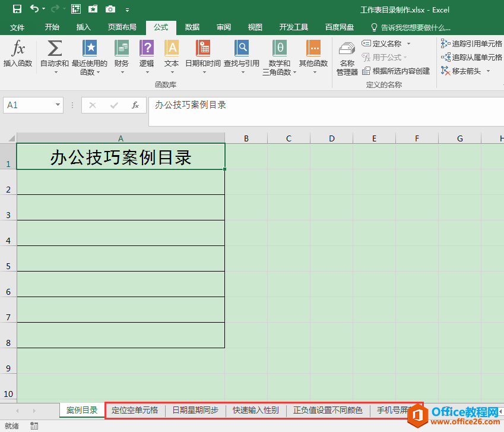Open 最近使用的函数 star book icon
The width and height of the screenshot is (504, 432).
coord(90,48)
